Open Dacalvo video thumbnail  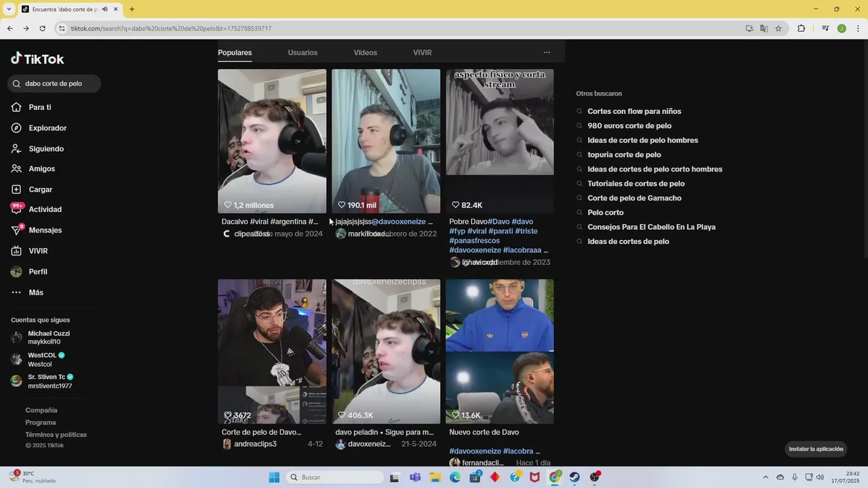(272, 141)
